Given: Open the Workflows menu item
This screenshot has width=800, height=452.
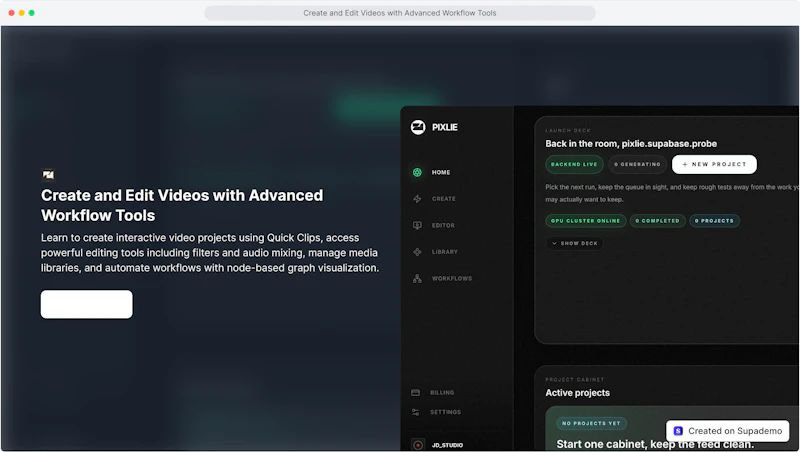Looking at the screenshot, I should click(452, 279).
